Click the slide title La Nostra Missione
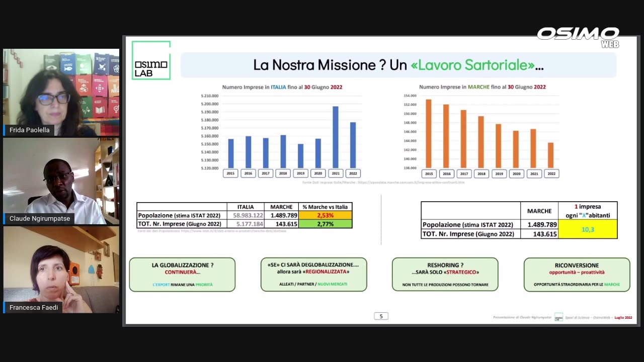This screenshot has width=644, height=362. (398, 65)
